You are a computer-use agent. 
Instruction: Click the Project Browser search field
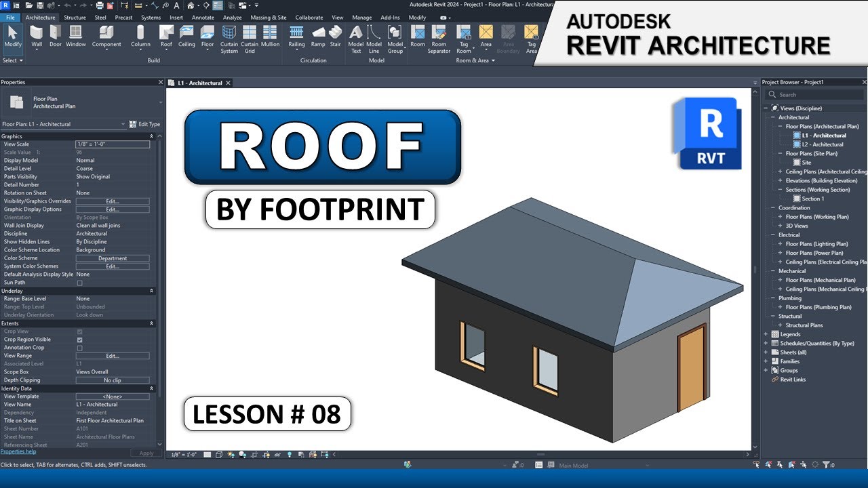pos(814,95)
